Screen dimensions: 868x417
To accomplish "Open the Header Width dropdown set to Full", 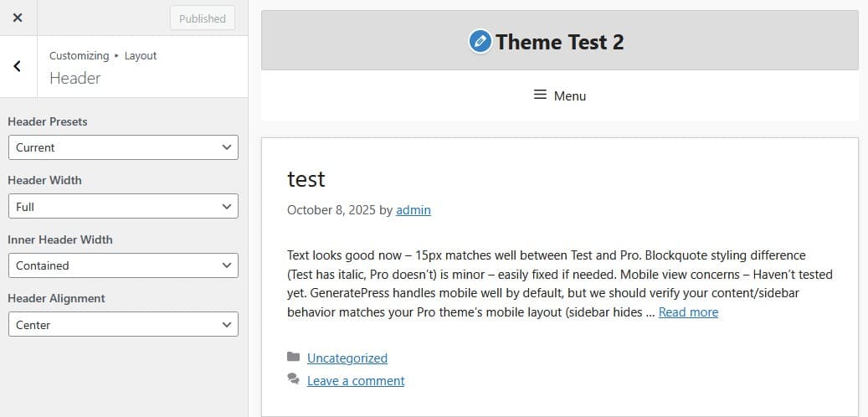I will tap(123, 206).
